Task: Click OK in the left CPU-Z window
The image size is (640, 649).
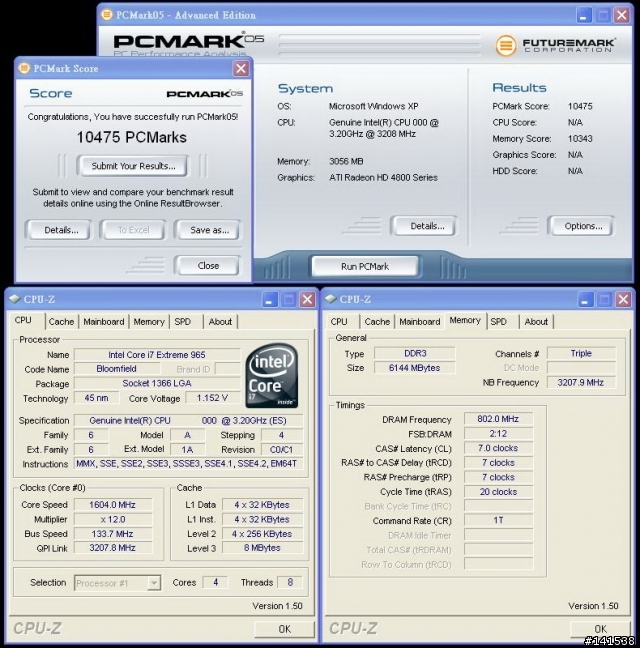Action: click(x=284, y=629)
